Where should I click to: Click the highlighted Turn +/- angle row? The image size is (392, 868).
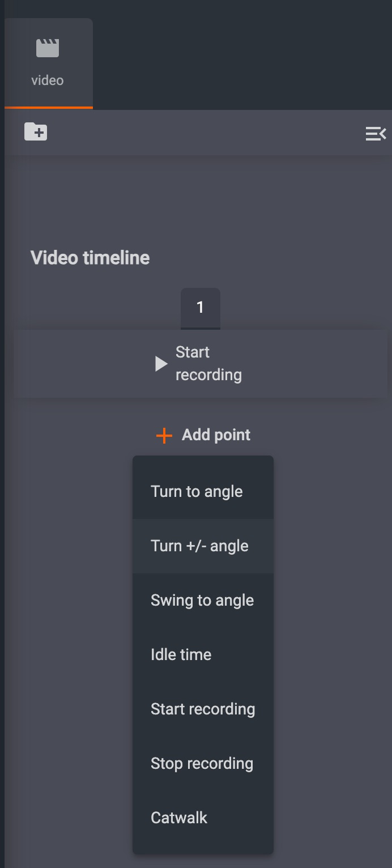pos(199,546)
